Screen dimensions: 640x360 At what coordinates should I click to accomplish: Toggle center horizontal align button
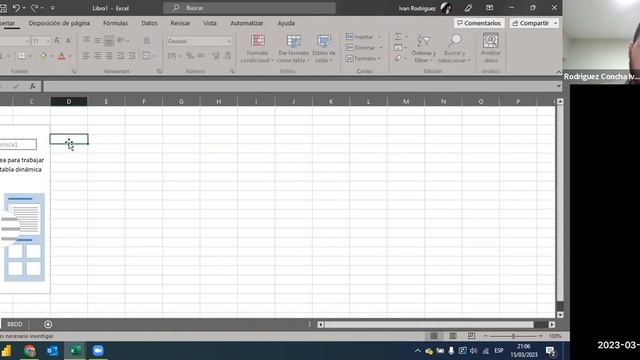coord(98,56)
